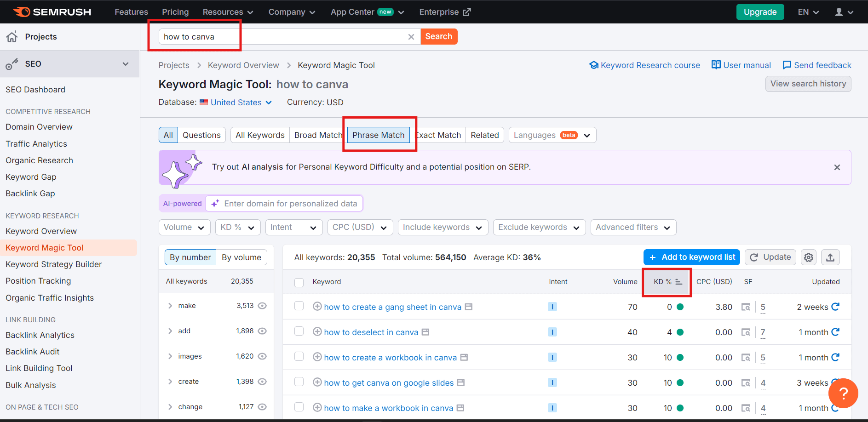
Task: Open Keyword Research course link
Action: 645,65
